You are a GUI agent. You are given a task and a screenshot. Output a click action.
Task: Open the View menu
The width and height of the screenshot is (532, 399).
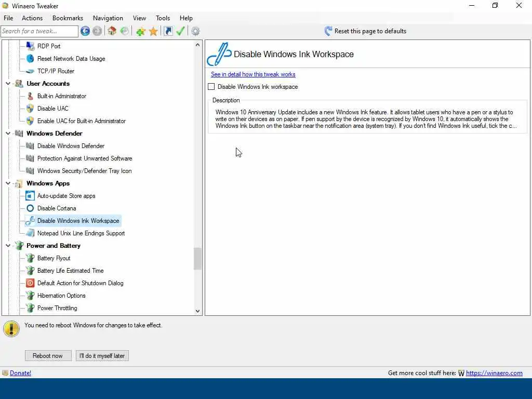(139, 18)
